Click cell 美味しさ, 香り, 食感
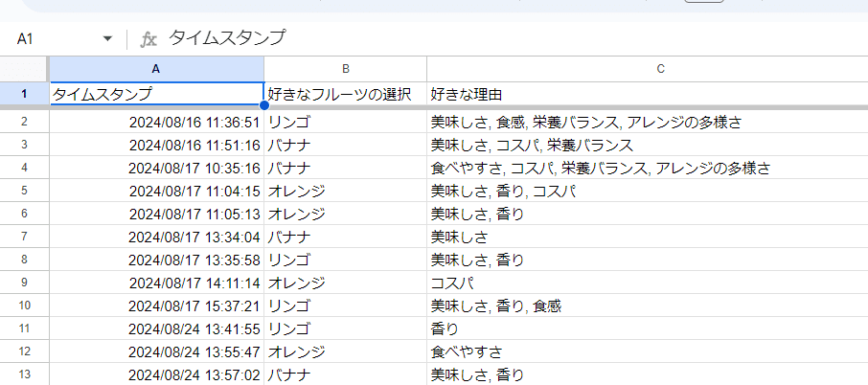868x385 pixels. pos(647,306)
